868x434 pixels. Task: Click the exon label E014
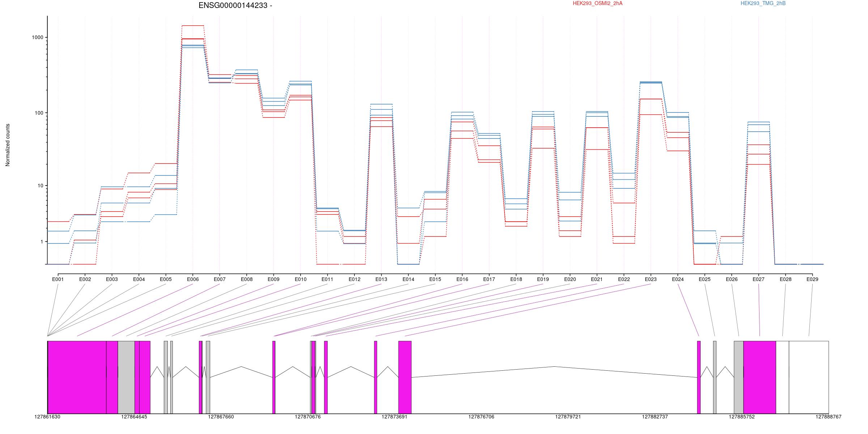pyautogui.click(x=408, y=279)
